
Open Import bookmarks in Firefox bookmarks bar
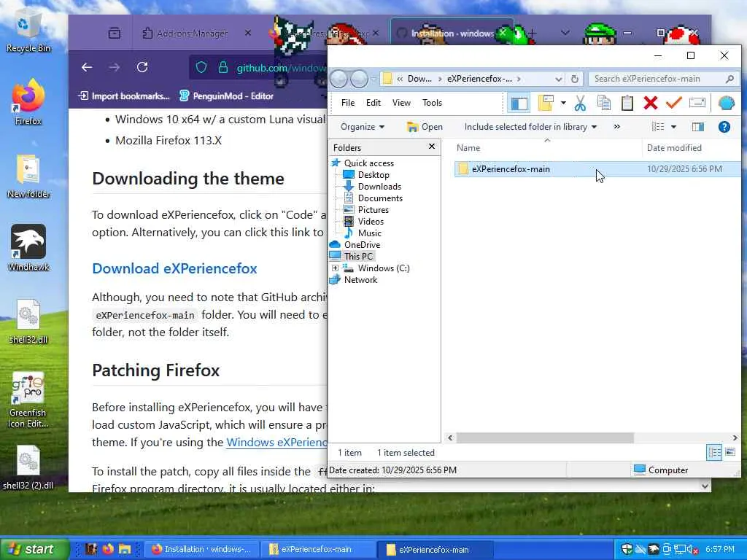point(124,96)
